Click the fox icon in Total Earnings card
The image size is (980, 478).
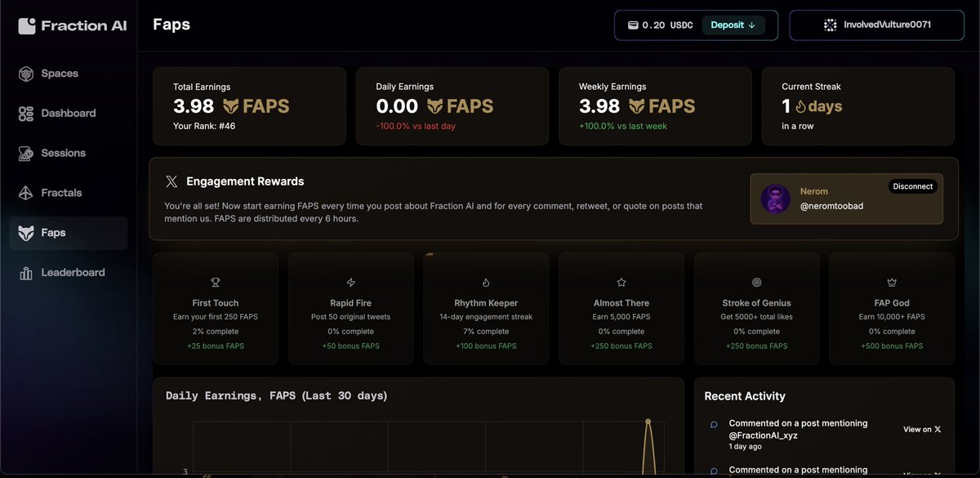pyautogui.click(x=231, y=106)
